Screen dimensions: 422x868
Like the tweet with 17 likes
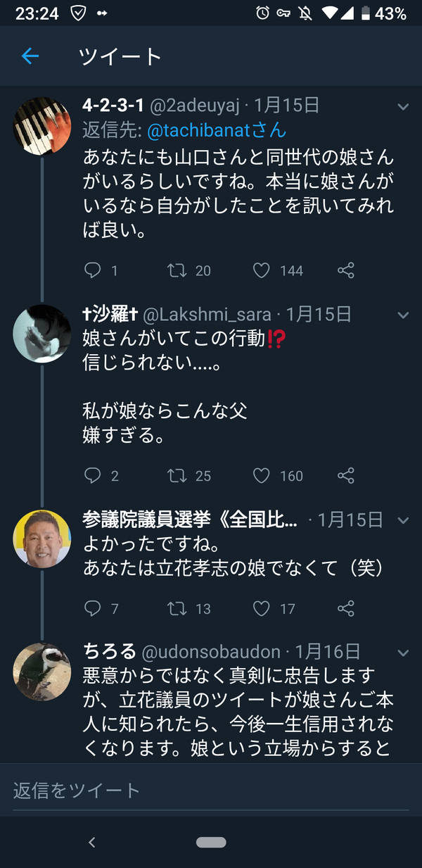click(x=261, y=608)
